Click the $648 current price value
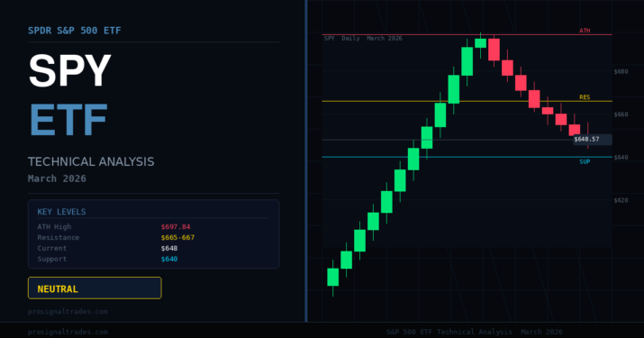This screenshot has width=644, height=338. [x=169, y=248]
